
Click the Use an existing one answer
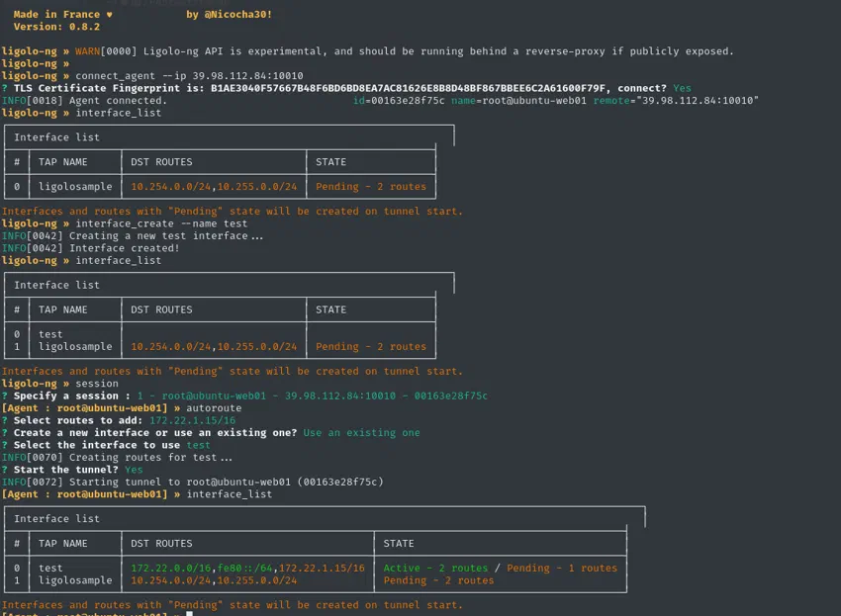[x=361, y=433]
